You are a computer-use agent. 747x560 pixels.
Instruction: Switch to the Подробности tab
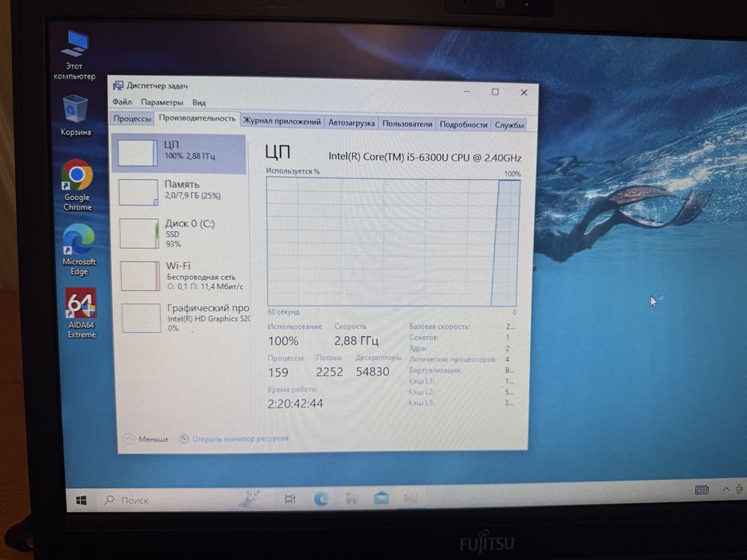click(463, 124)
